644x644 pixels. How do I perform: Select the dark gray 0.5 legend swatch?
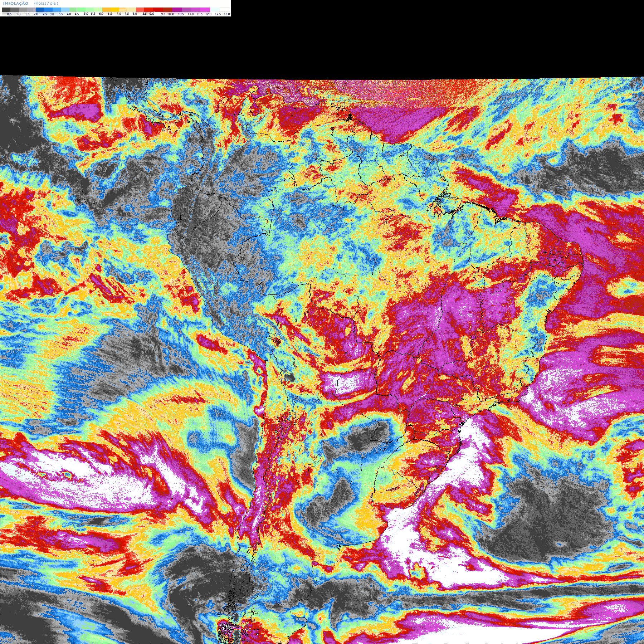click(6, 10)
